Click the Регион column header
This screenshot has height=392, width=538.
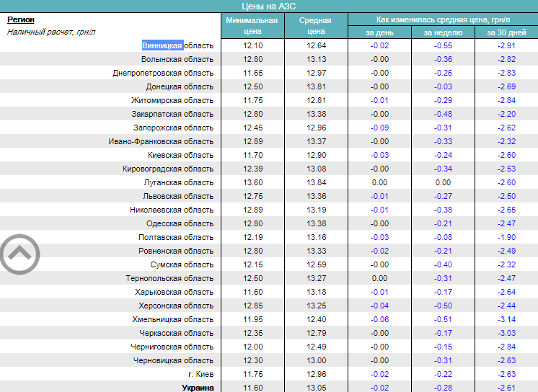pos(21,19)
